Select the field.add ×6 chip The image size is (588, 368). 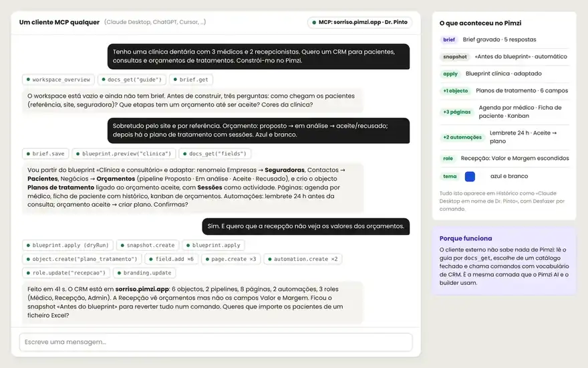tap(172, 259)
